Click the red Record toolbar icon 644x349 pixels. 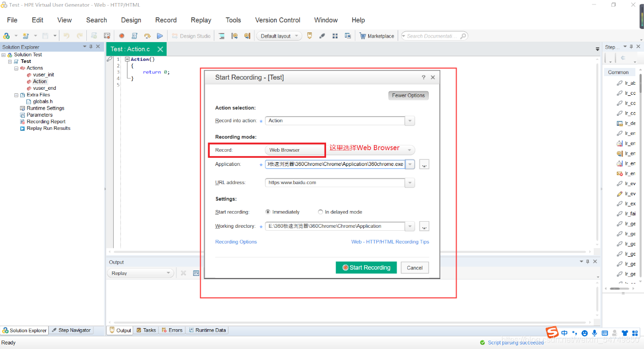pyautogui.click(x=122, y=36)
